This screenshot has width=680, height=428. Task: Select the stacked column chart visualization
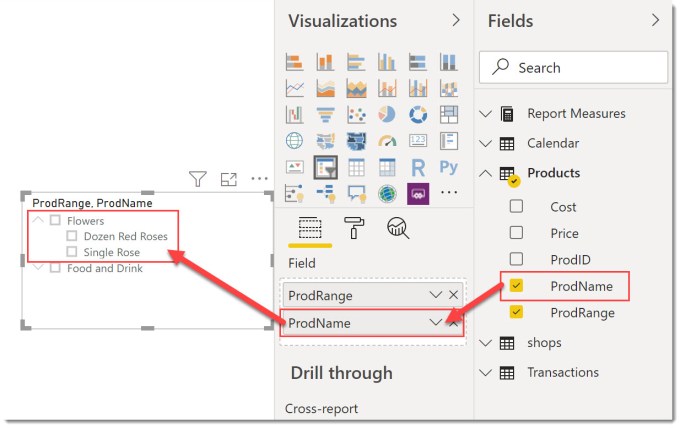(x=325, y=62)
